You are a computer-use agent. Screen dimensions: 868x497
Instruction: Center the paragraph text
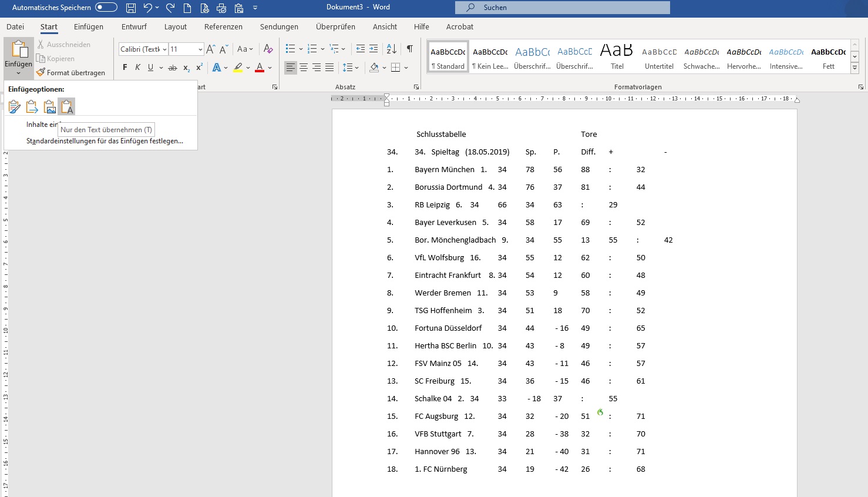(304, 68)
